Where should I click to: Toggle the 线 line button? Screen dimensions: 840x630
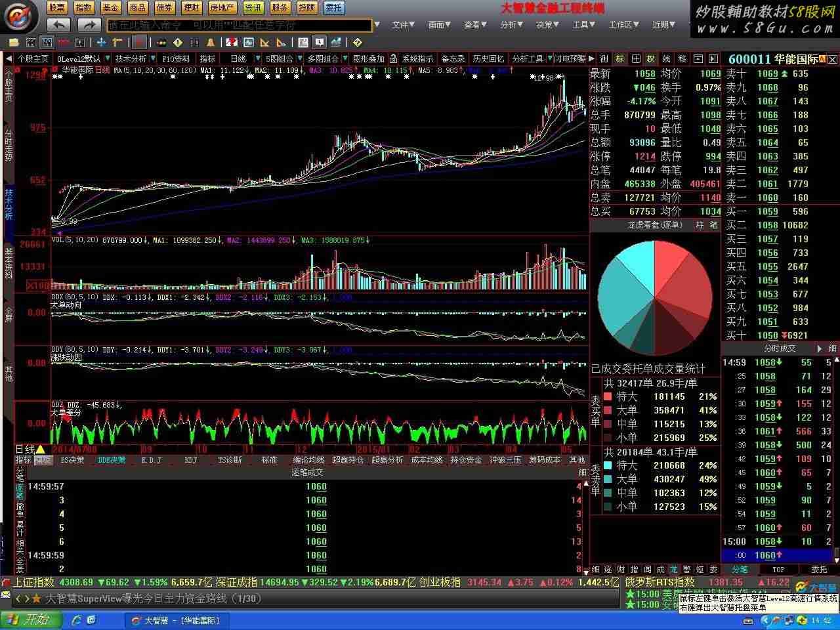666,58
